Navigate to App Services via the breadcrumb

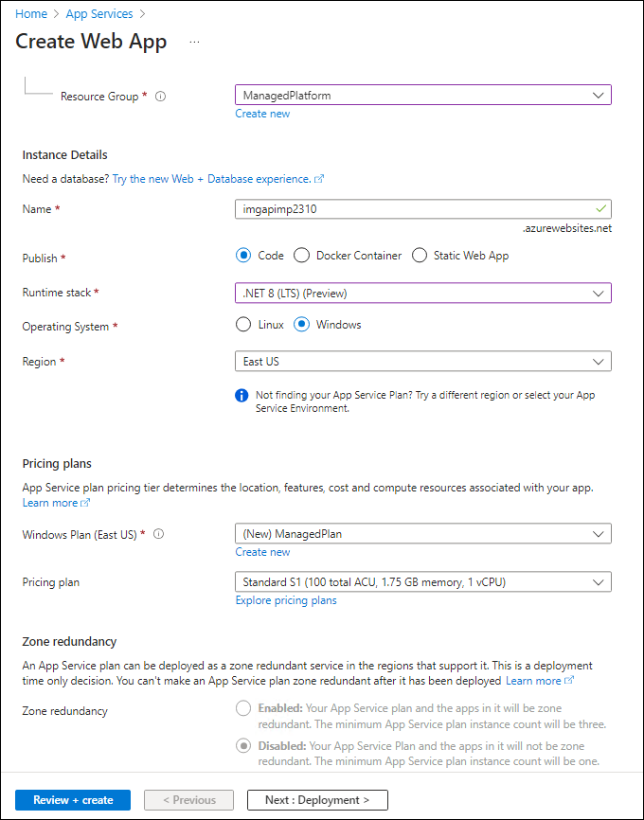click(99, 13)
